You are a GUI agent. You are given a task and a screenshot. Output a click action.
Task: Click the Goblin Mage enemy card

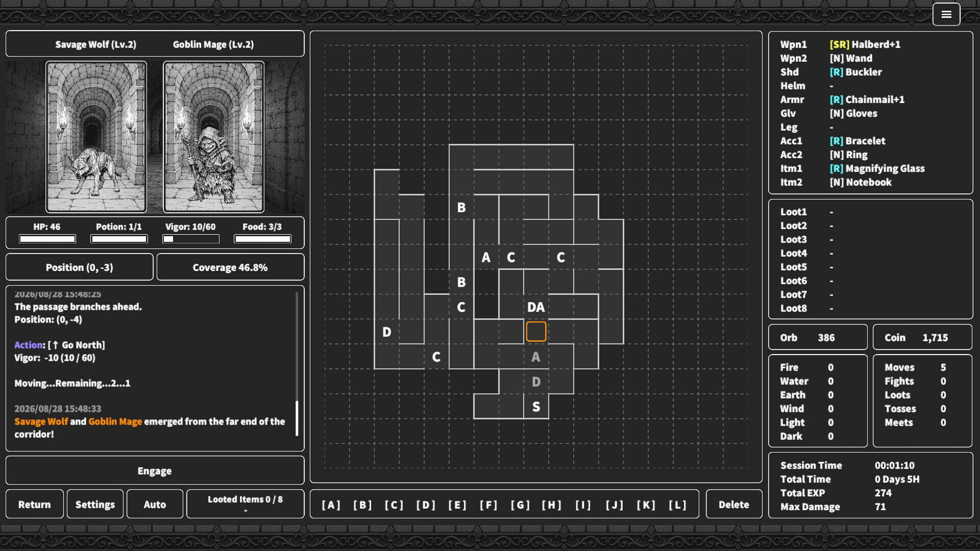213,137
